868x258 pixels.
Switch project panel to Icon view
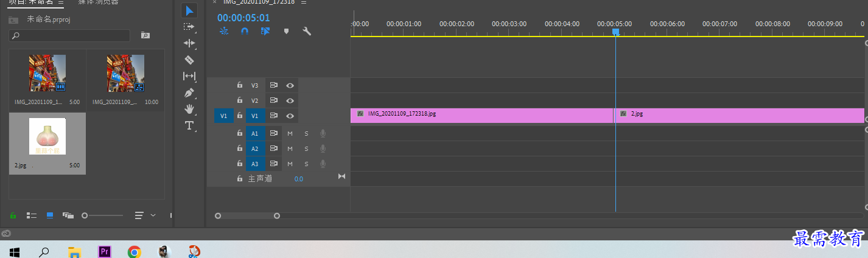(50, 215)
